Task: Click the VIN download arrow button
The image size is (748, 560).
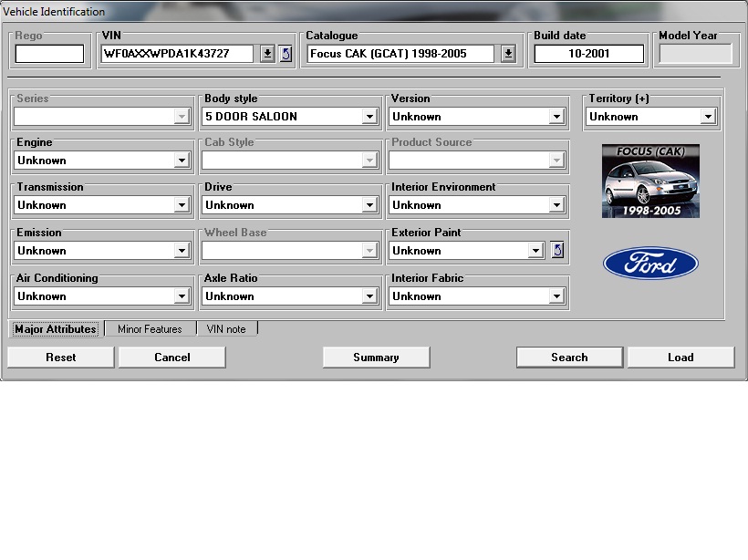Action: (267, 54)
